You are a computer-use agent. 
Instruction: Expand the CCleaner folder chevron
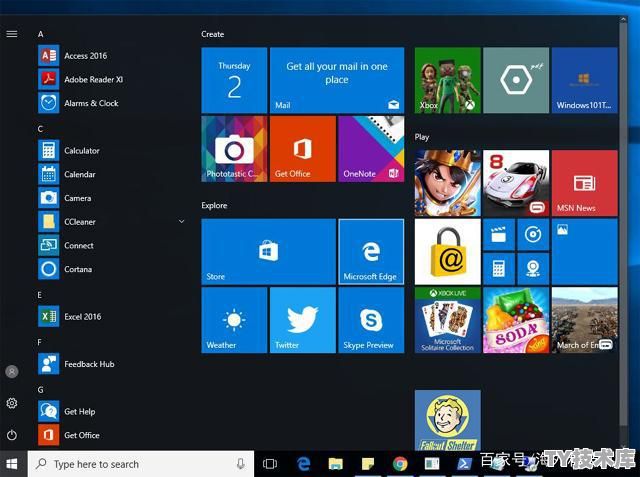pyautogui.click(x=182, y=222)
